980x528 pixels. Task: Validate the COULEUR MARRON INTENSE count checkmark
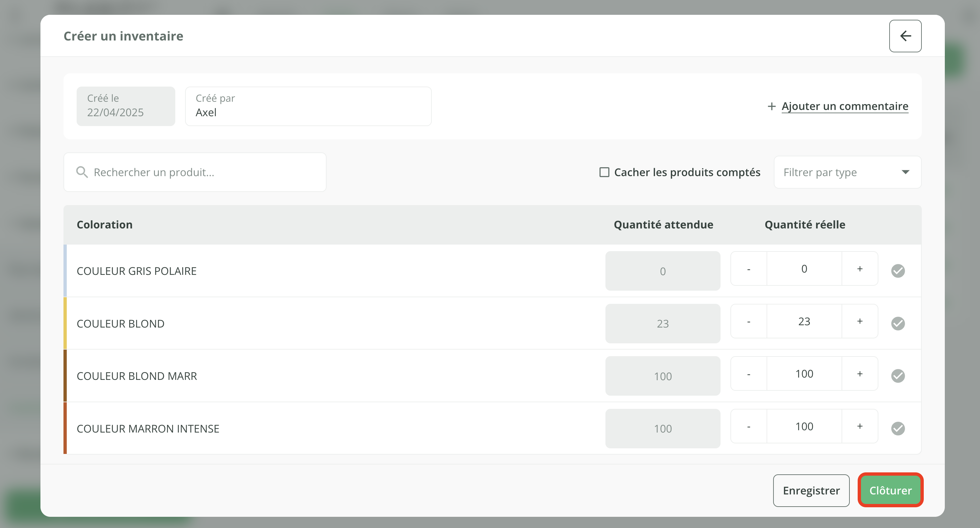coord(898,428)
